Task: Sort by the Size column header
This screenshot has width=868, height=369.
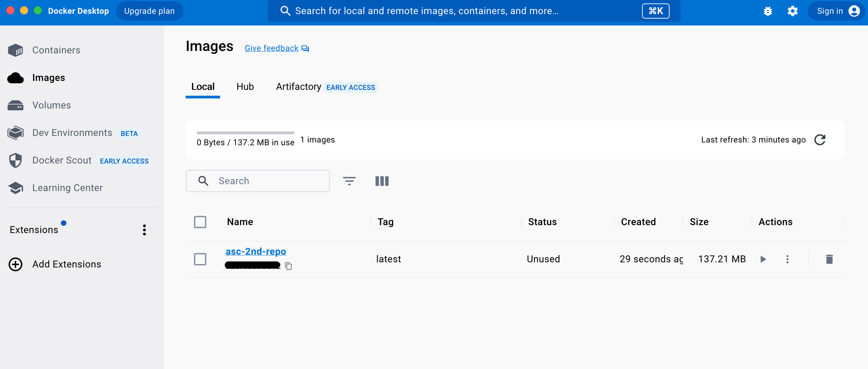Action: point(699,222)
